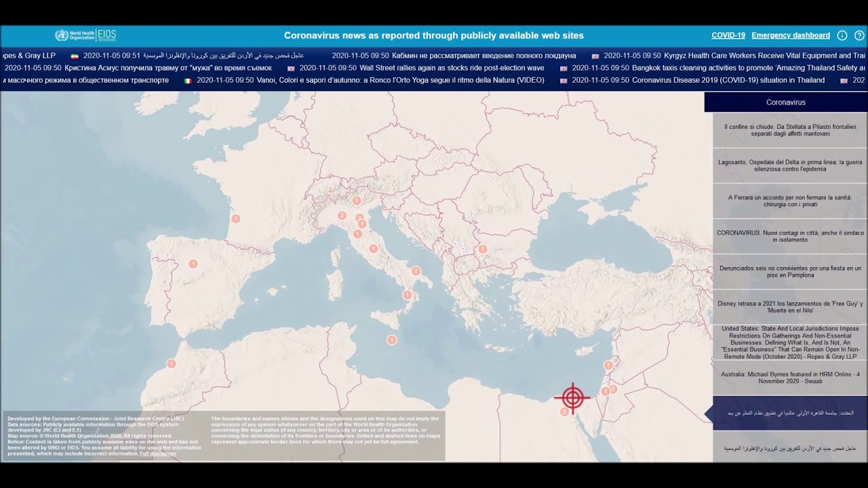Click the Wall Street rallies ticker headline

451,68
